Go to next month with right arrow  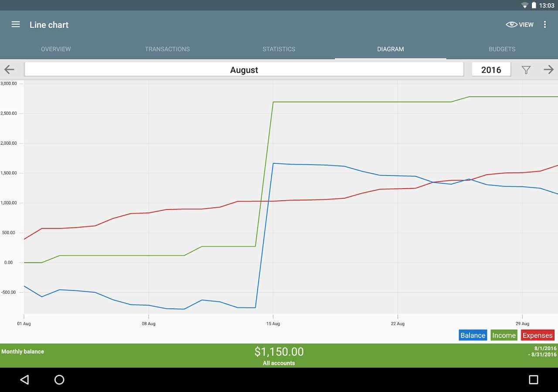[548, 69]
